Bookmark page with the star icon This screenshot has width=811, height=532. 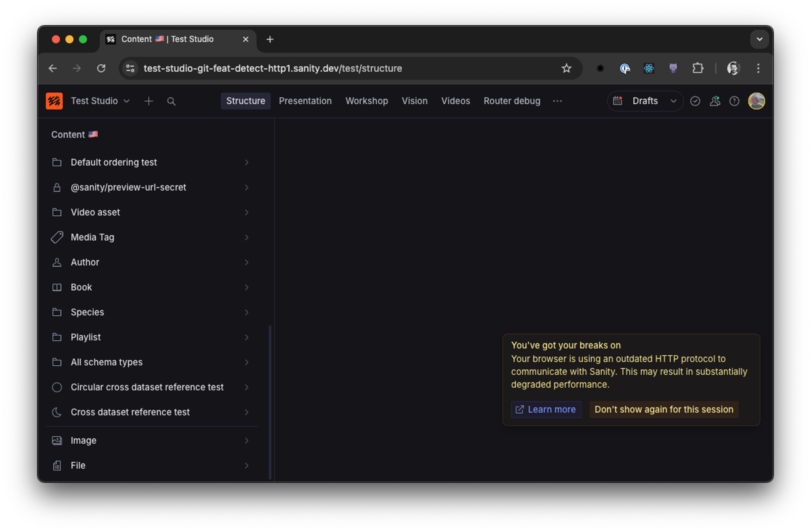[566, 68]
